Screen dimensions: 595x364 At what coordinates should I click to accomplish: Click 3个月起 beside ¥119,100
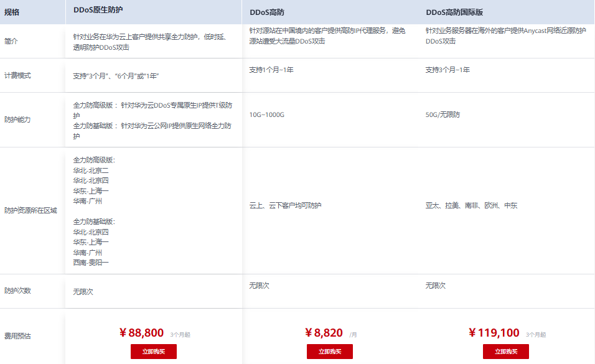tap(536, 335)
